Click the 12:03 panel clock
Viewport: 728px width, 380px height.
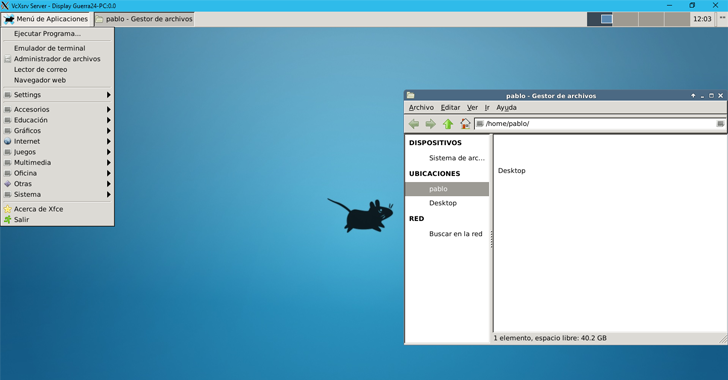click(x=702, y=19)
